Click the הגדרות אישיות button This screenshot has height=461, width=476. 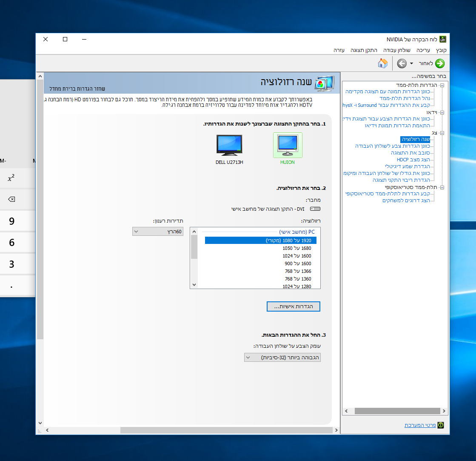pyautogui.click(x=293, y=306)
